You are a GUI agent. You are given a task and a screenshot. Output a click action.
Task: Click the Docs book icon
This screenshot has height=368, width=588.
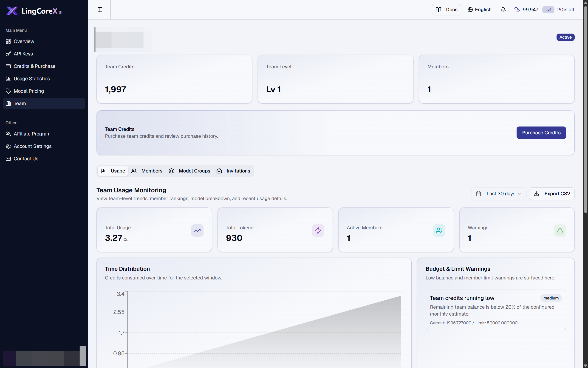point(438,10)
